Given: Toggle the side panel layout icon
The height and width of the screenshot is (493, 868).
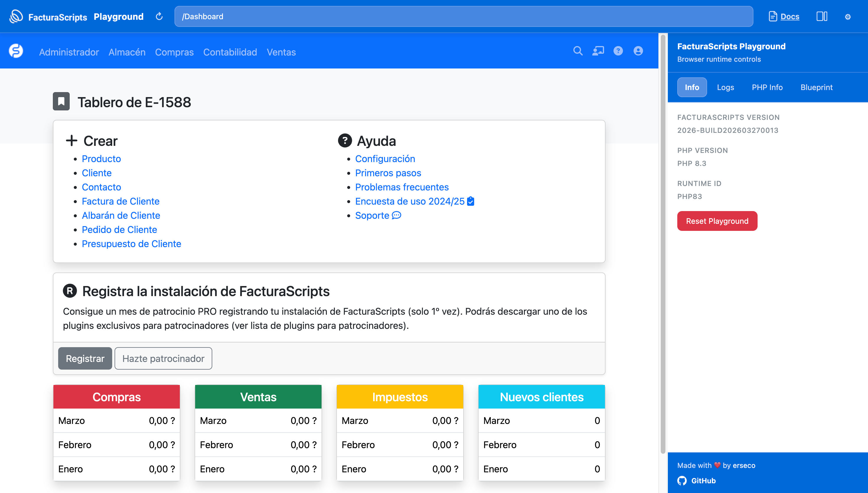Looking at the screenshot, I should pos(822,16).
